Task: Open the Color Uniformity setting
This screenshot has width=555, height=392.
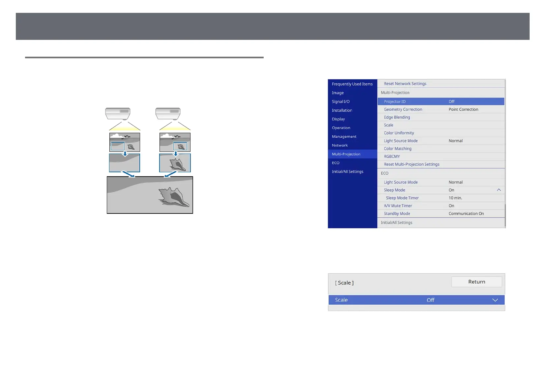Action: 441,133
